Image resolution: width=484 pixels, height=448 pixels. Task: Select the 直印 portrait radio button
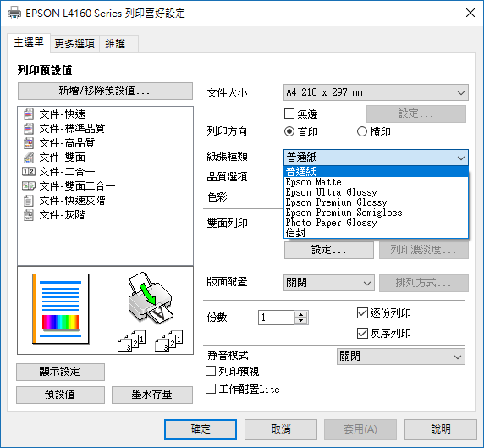point(289,131)
